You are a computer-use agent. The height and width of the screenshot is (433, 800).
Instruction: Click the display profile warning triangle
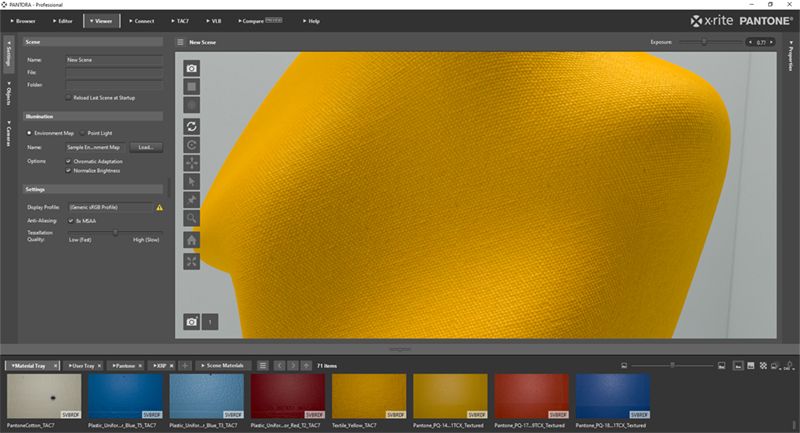click(160, 208)
